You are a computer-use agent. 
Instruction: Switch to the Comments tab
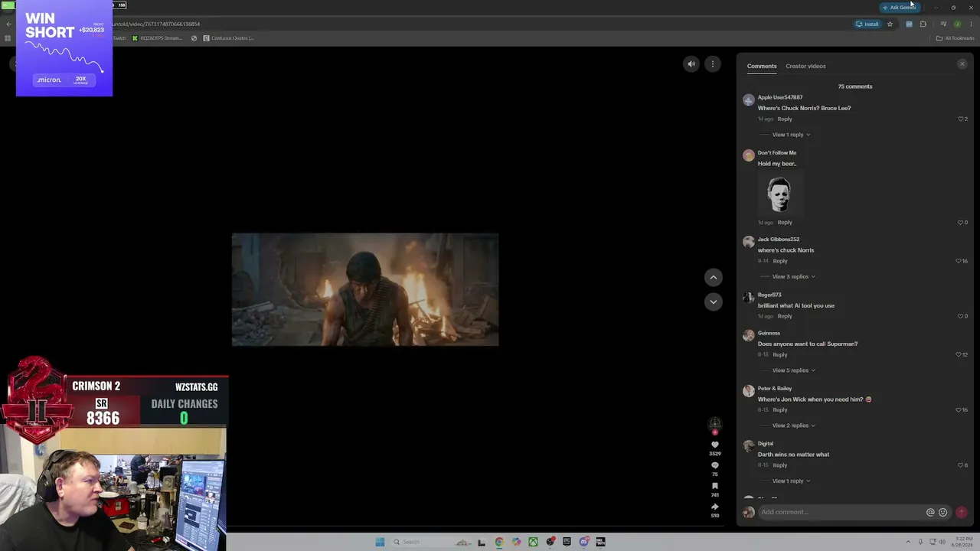(762, 66)
